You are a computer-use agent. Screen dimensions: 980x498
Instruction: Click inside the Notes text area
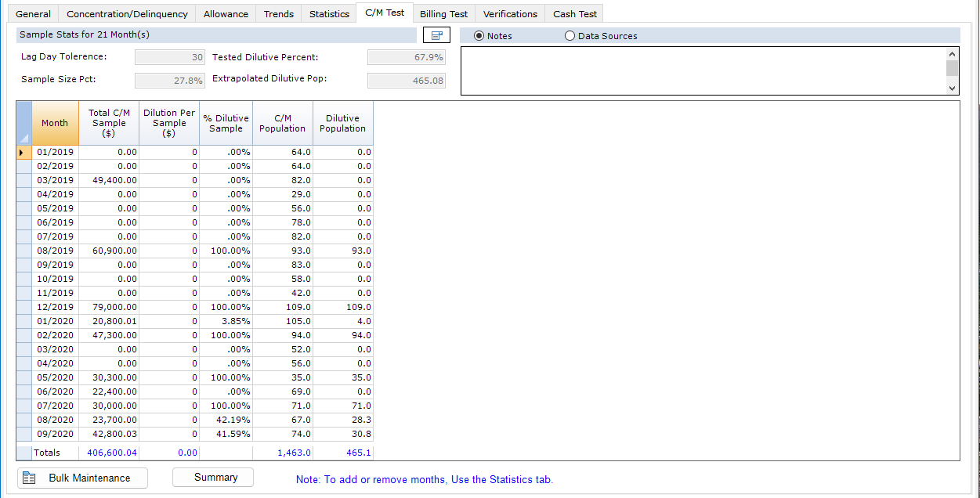pyautogui.click(x=703, y=71)
